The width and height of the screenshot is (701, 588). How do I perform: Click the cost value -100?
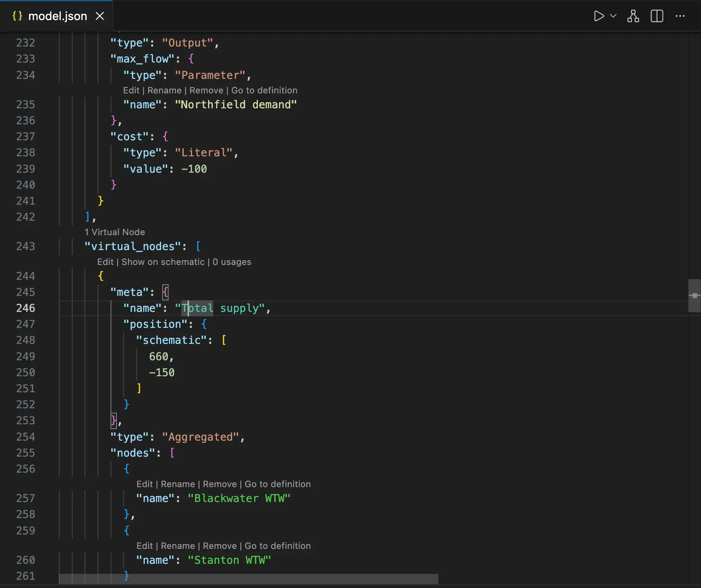tap(194, 169)
